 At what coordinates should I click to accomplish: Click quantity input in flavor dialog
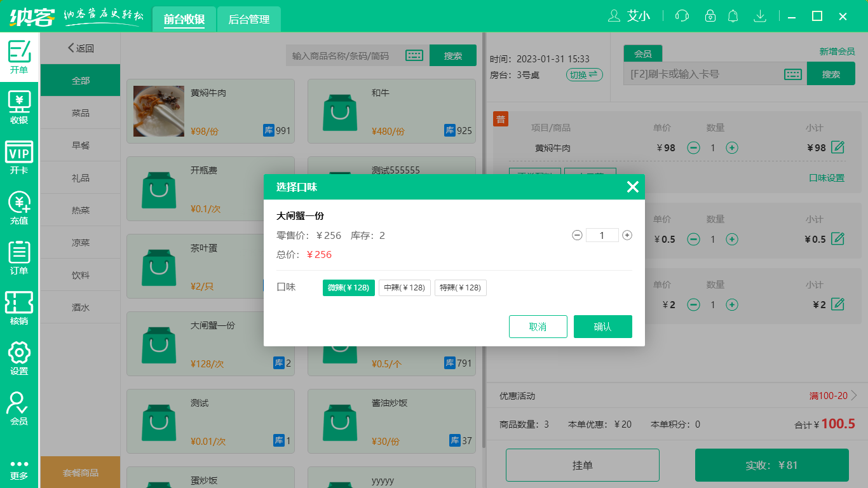tap(602, 235)
